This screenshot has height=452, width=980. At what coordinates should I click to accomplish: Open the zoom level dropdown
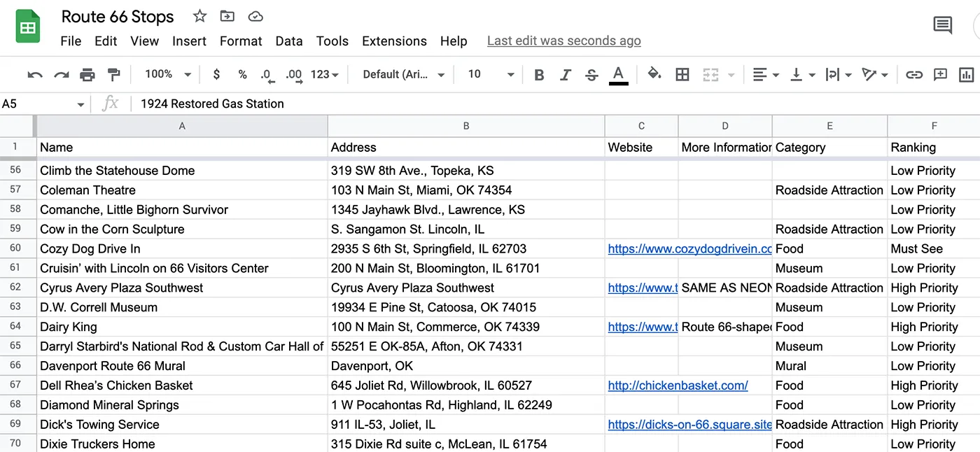(168, 74)
